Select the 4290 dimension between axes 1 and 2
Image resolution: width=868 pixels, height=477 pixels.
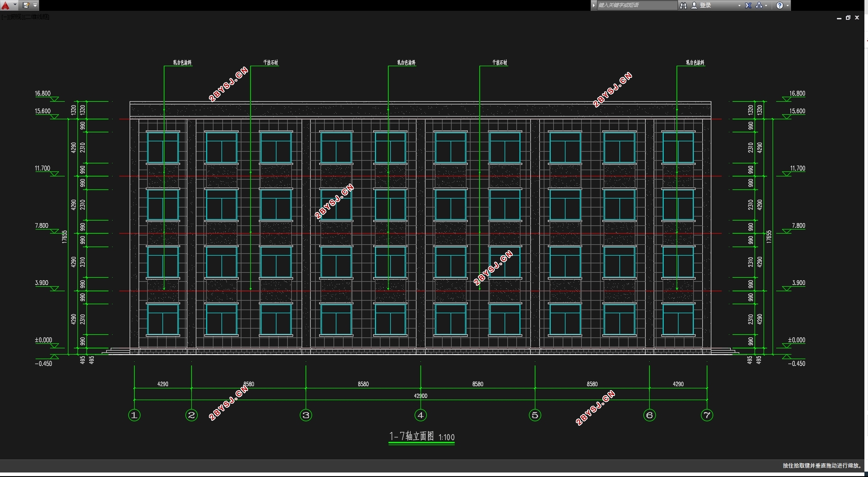[x=163, y=384]
